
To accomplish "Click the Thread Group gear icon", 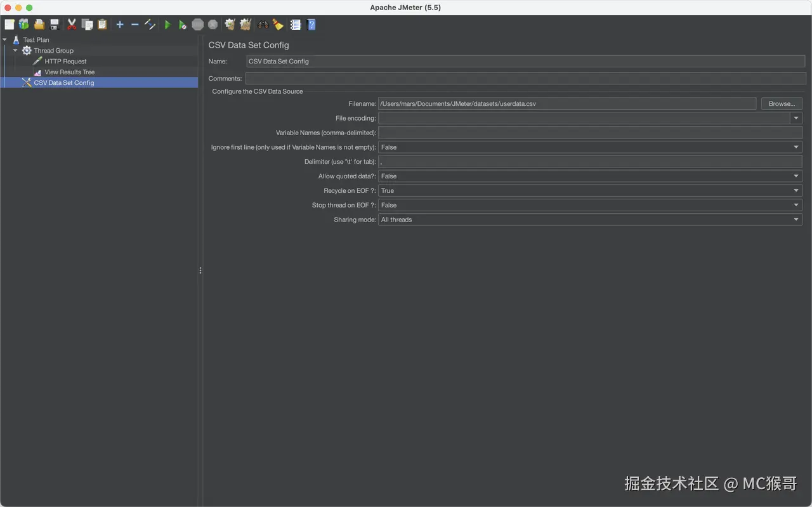I will coord(27,50).
